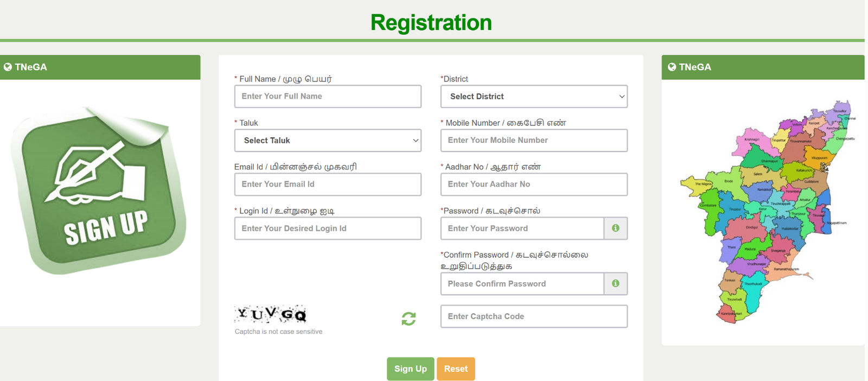Click the Confirm Password field
This screenshot has height=381, width=868.
pyautogui.click(x=522, y=283)
